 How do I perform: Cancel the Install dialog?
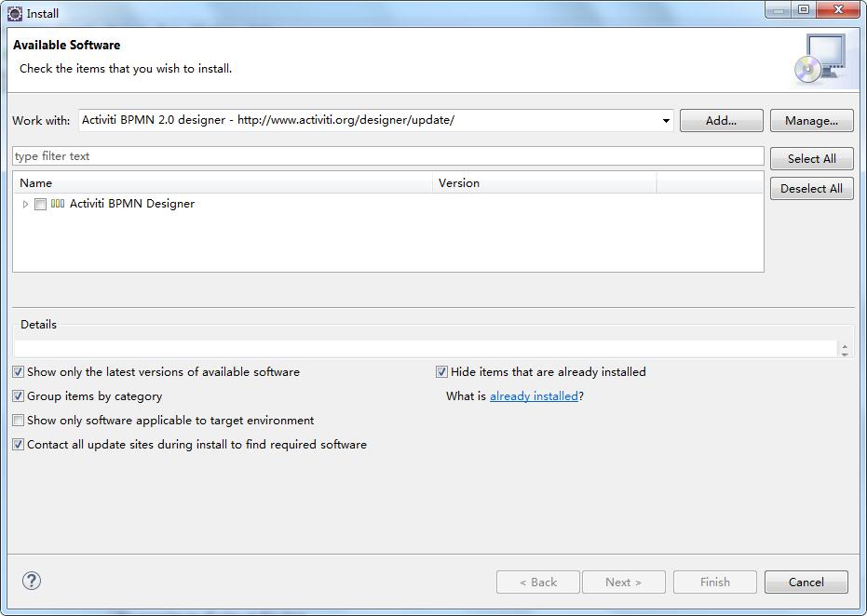[806, 582]
